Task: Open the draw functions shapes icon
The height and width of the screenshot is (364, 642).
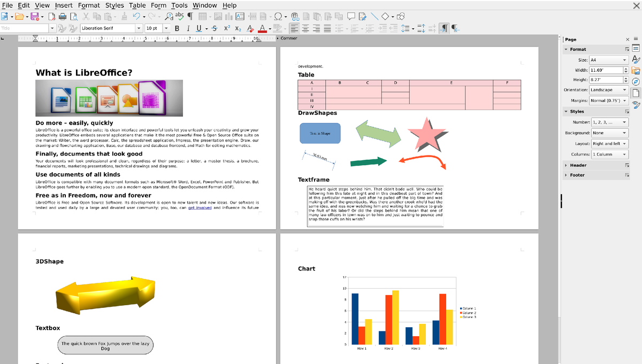Action: [401, 16]
